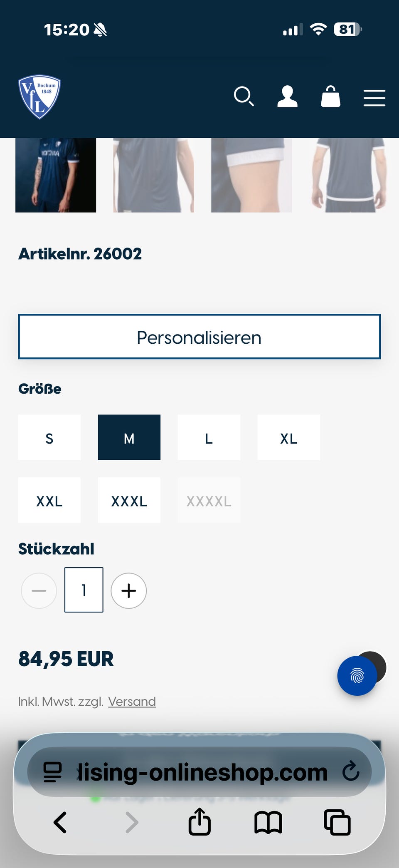Image resolution: width=399 pixels, height=868 pixels.
Task: Open the second product image thumbnail
Action: (x=153, y=175)
